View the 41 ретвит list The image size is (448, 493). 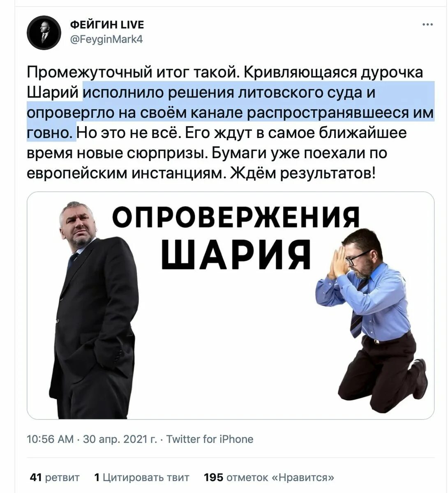[x=55, y=477]
